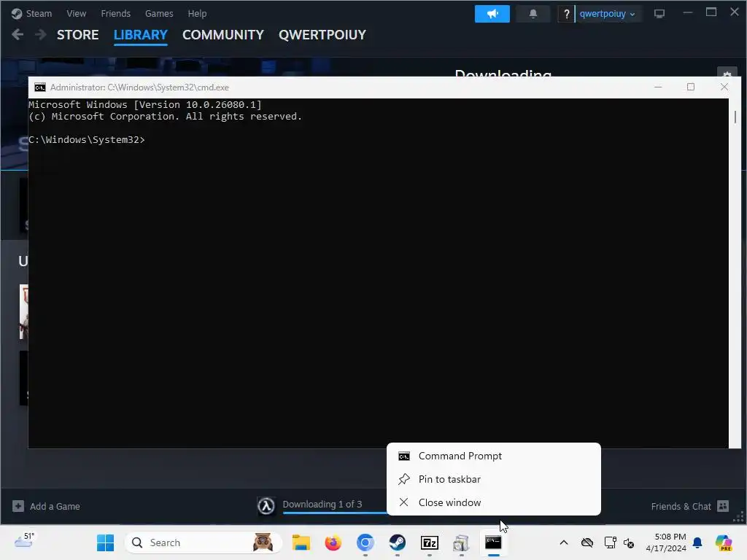Open the Friends menu in Steam

tap(115, 13)
